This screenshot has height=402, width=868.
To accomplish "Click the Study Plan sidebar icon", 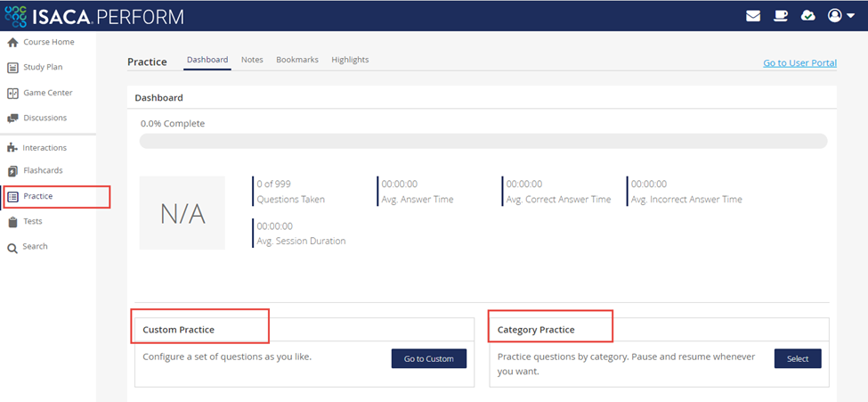I will [12, 68].
